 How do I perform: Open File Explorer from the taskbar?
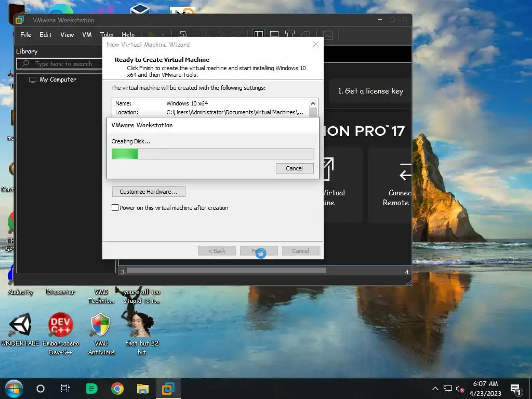point(143,389)
